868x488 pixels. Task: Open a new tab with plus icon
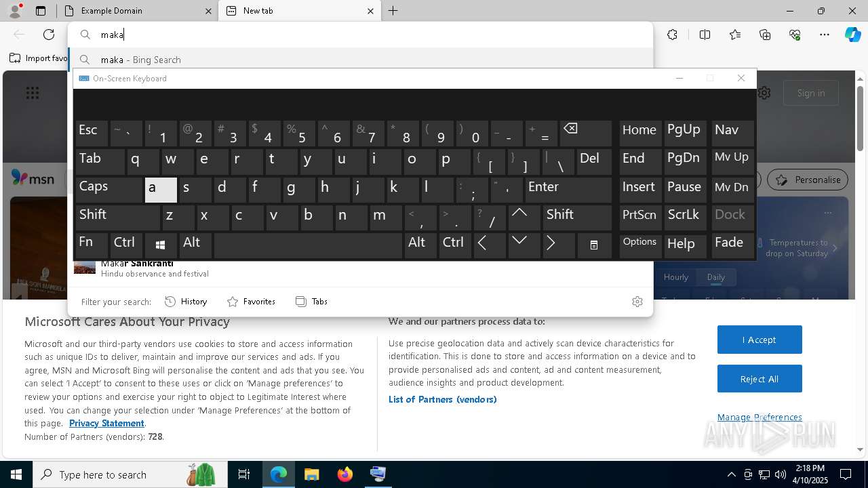393,11
